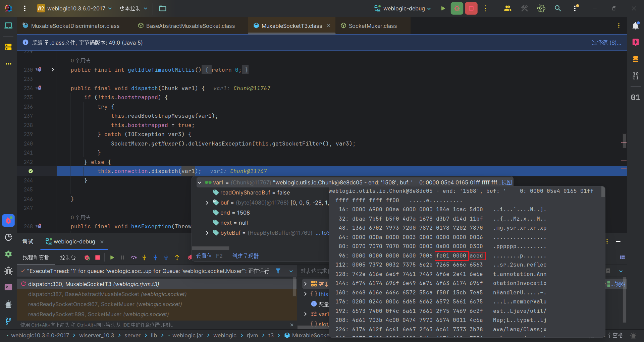Open Terminal tool window icon
644x342 pixels.
[8, 287]
